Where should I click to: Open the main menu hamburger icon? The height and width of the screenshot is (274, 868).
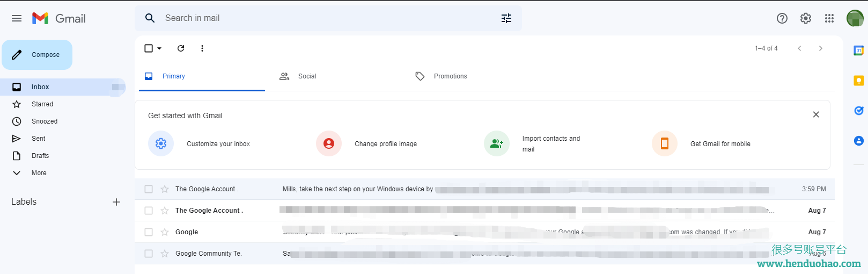pyautogui.click(x=17, y=18)
